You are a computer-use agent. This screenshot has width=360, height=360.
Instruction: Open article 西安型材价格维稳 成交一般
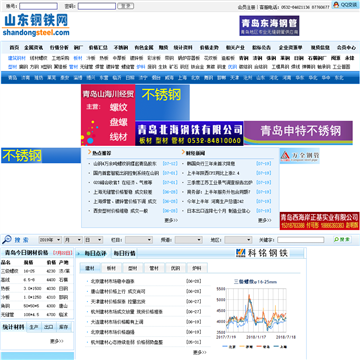click(121, 211)
